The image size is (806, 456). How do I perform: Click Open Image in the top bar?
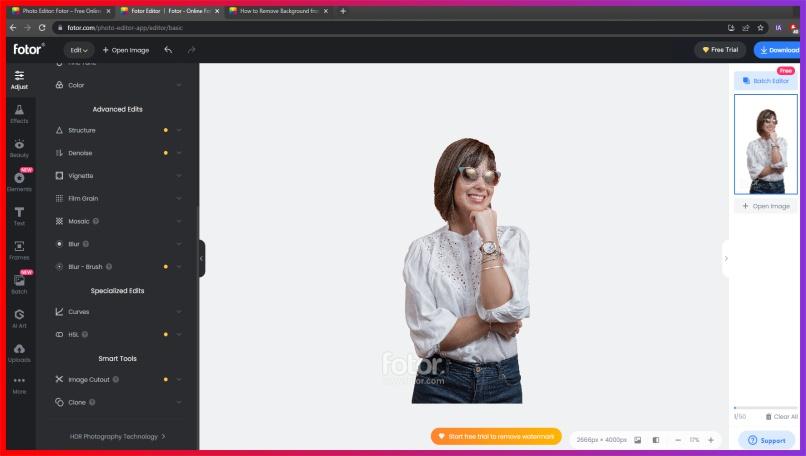126,50
